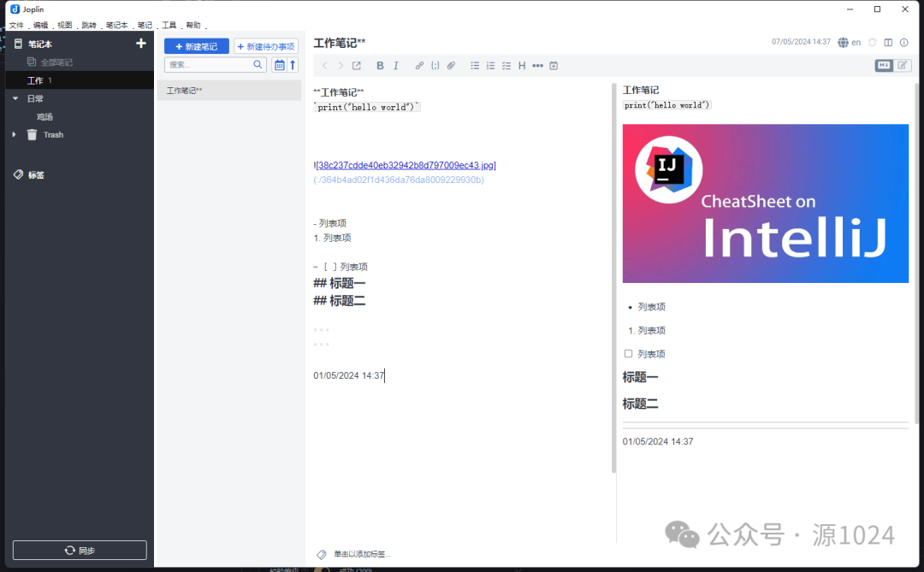Open note in external editor icon
This screenshot has height=572, width=924.
[357, 65]
